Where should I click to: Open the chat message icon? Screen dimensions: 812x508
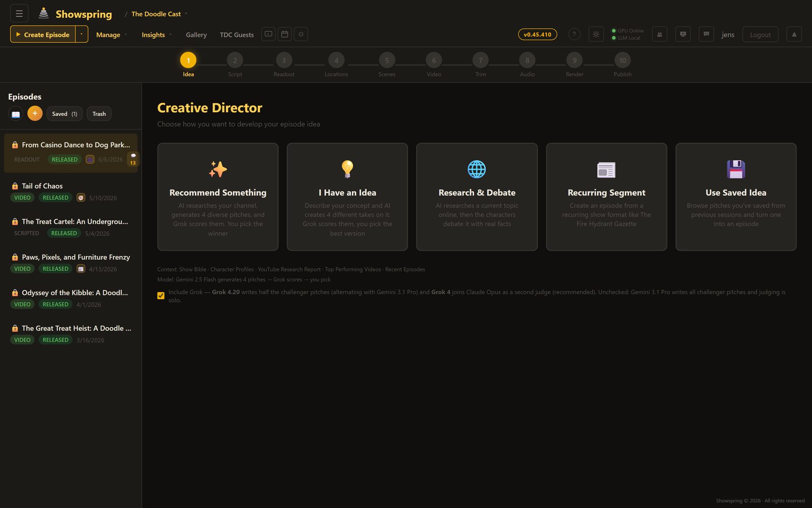coord(706,34)
